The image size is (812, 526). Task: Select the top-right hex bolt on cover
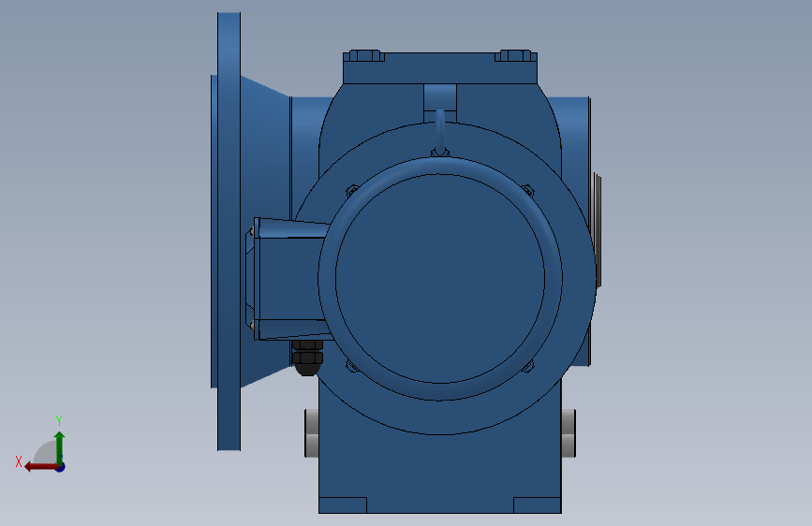[x=515, y=55]
